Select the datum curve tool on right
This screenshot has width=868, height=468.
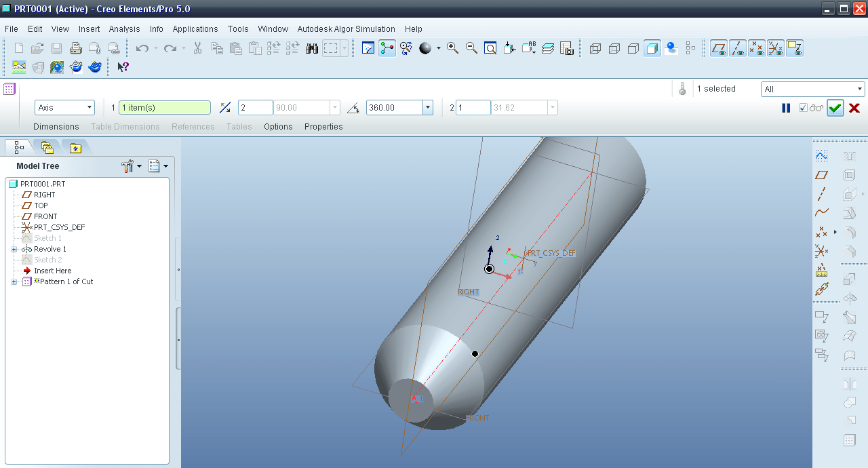tap(822, 212)
